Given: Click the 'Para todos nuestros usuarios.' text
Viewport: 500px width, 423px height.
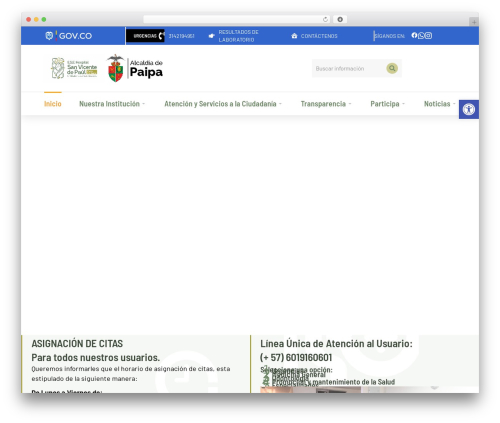Looking at the screenshot, I should pos(96,357).
